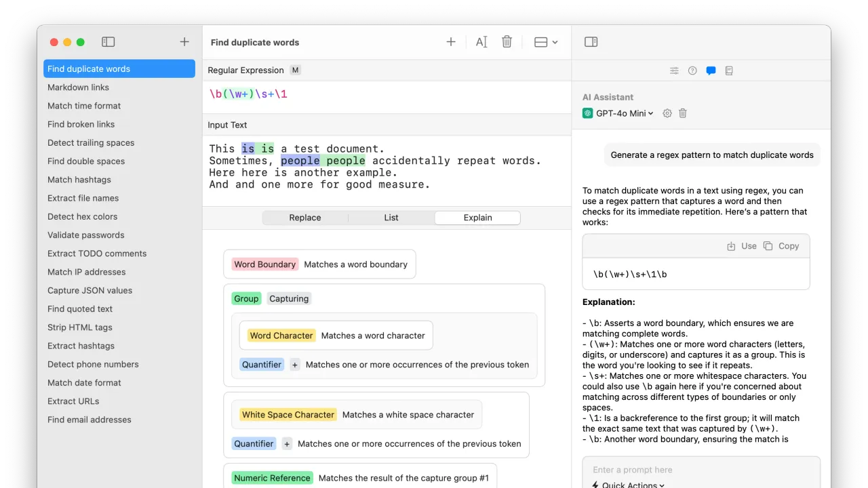Image resolution: width=868 pixels, height=488 pixels.
Task: Click the highlighted 'people people' match
Action: 323,161
